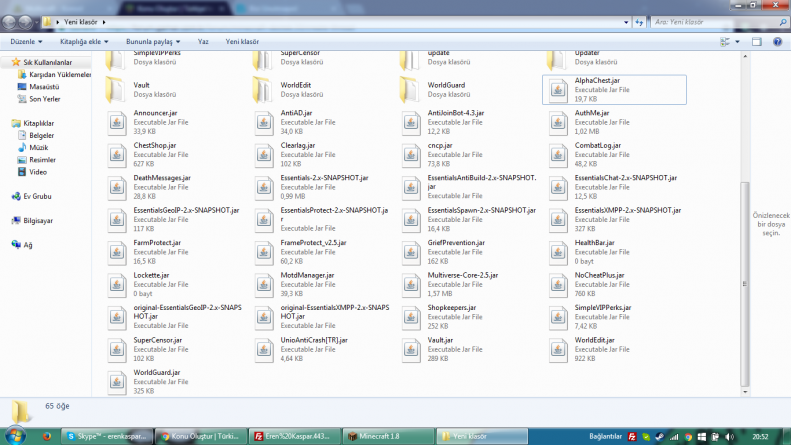Select CombatLog.jar file icon
This screenshot has width=791, height=445.
[x=558, y=155]
